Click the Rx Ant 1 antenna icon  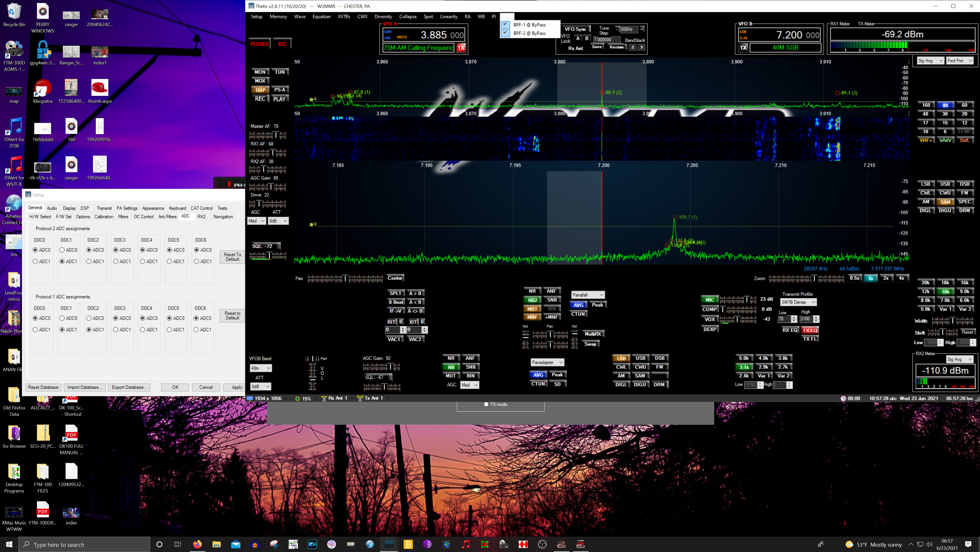[324, 398]
